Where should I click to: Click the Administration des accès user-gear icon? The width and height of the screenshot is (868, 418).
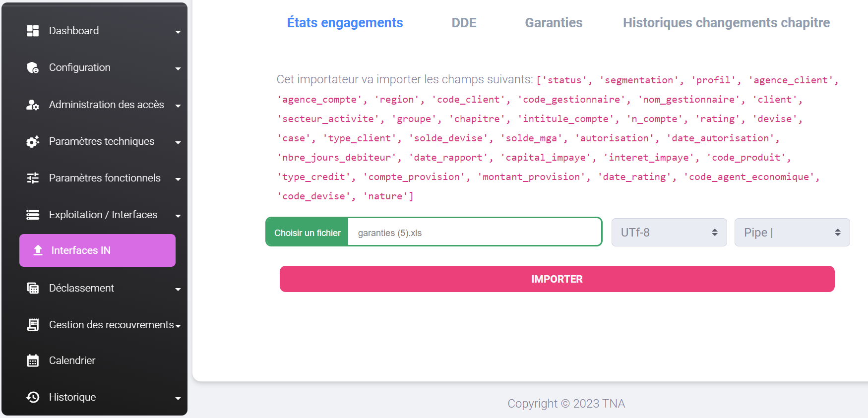[x=33, y=105]
